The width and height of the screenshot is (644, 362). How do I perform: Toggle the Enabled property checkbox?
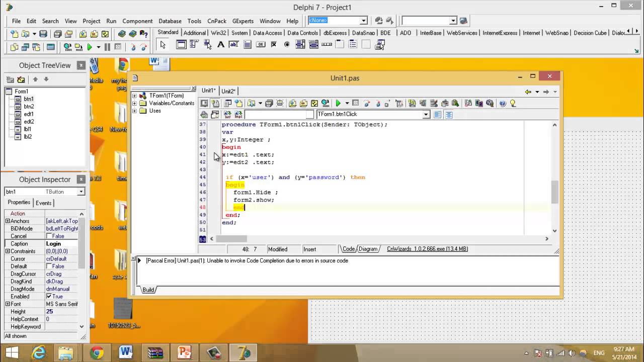coord(49,297)
